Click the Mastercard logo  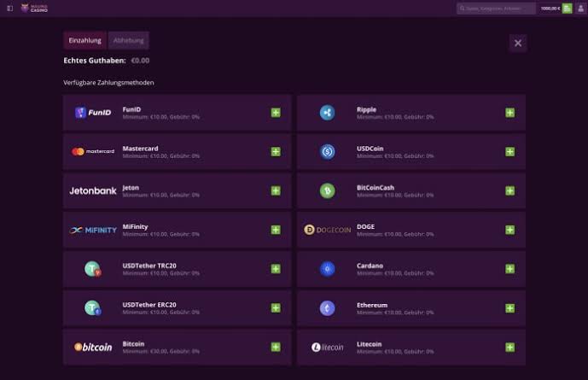coord(93,151)
